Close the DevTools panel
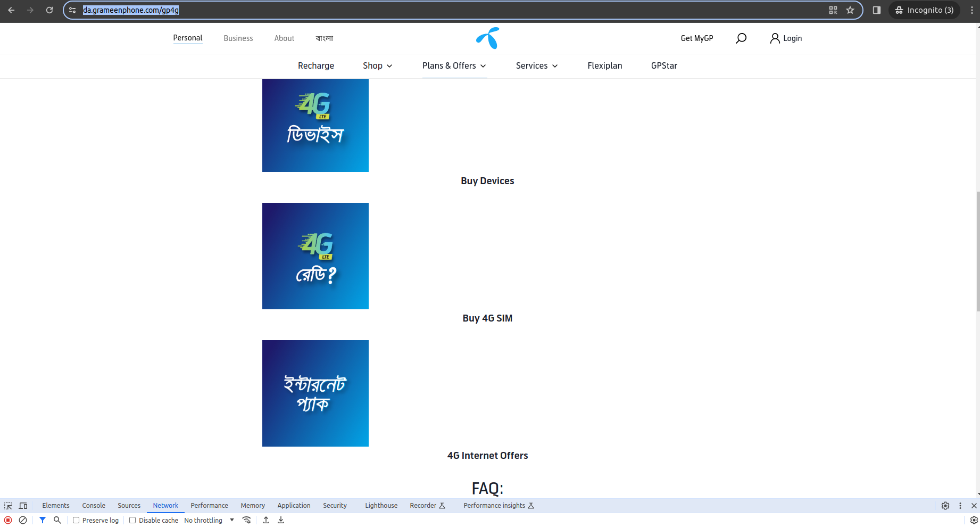The height and width of the screenshot is (527, 980). [974, 506]
